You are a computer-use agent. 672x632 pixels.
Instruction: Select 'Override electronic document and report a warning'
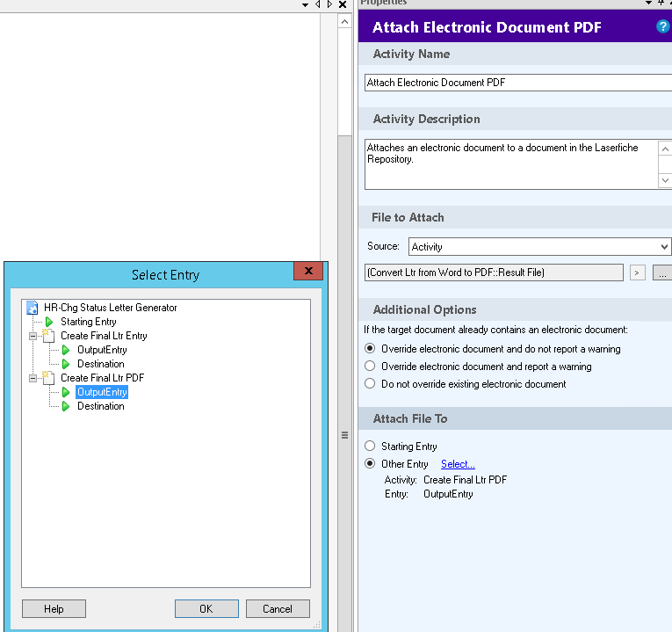pos(370,367)
